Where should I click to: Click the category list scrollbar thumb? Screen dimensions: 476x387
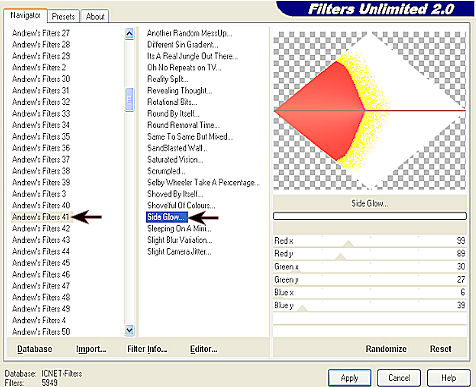click(x=129, y=99)
